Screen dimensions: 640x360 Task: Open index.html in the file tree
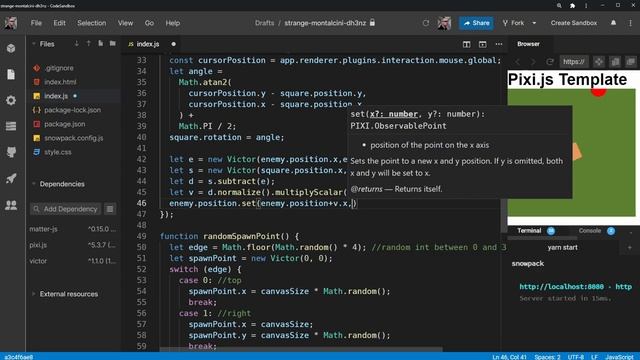pyautogui.click(x=73, y=82)
